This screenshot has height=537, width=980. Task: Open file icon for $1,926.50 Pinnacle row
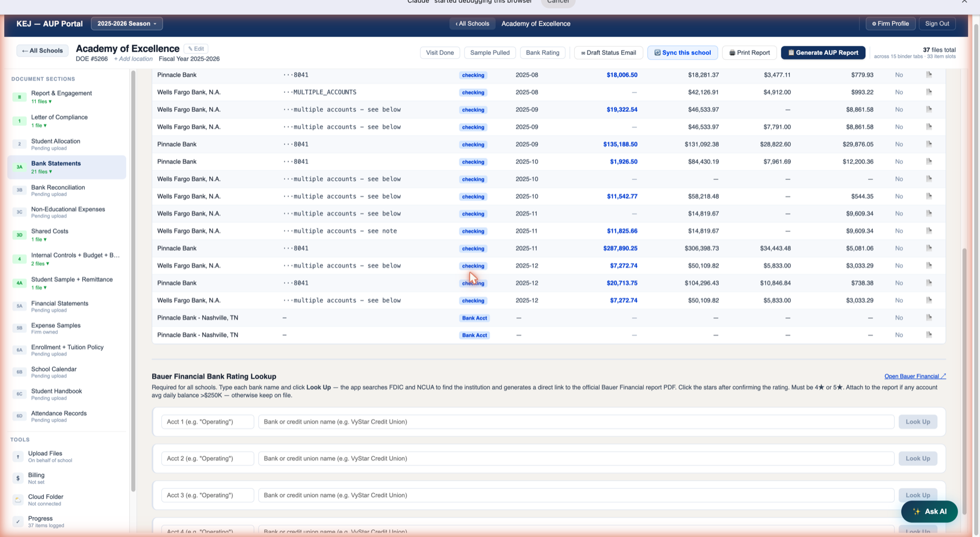(929, 162)
